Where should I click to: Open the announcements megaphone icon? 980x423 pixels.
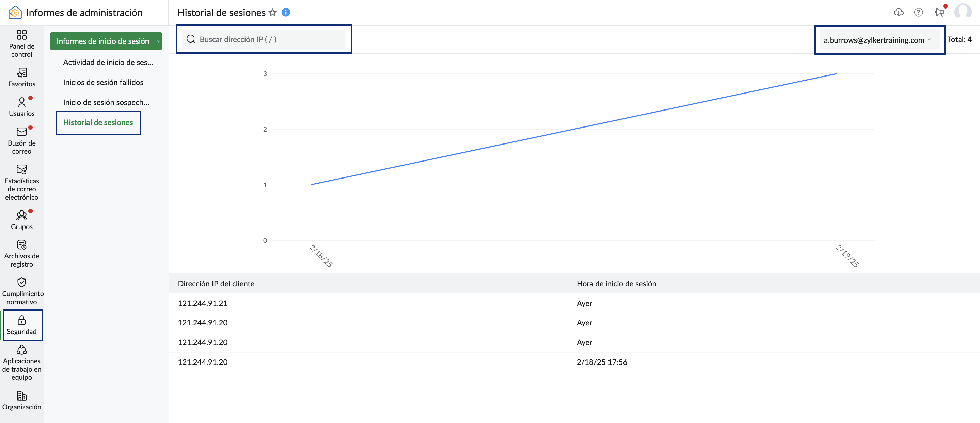pyautogui.click(x=939, y=12)
